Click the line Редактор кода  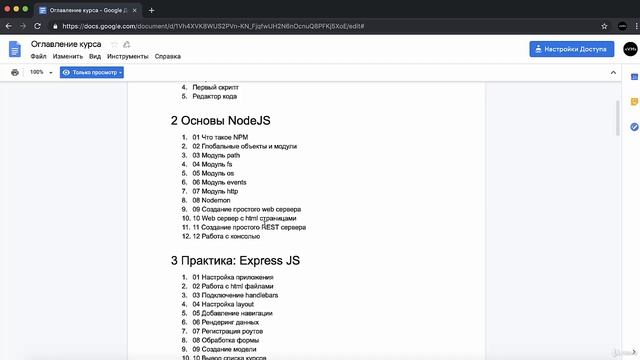point(214,96)
